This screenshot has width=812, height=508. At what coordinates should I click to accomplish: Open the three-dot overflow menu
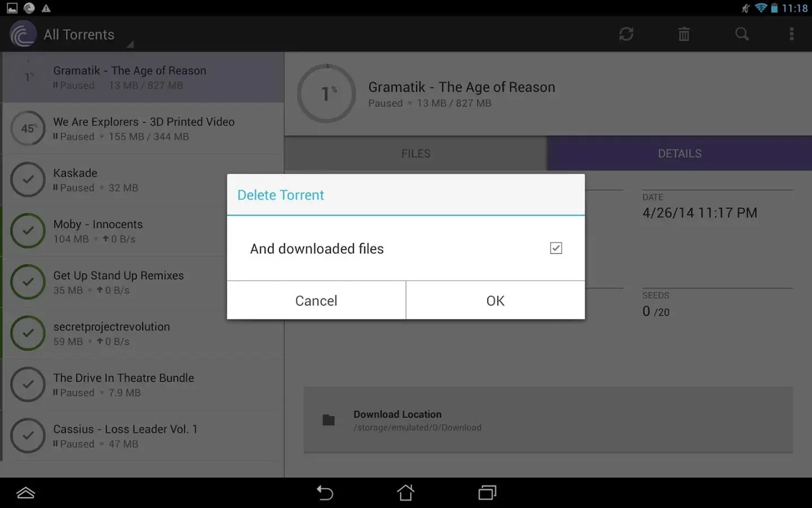coord(791,34)
